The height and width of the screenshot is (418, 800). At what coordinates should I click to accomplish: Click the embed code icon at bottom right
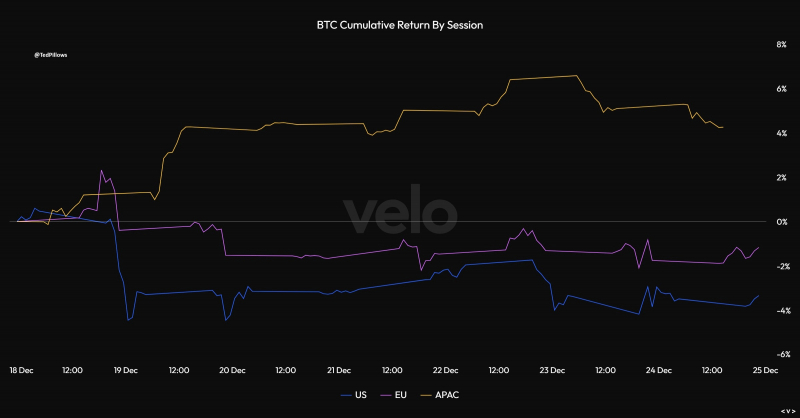788,411
